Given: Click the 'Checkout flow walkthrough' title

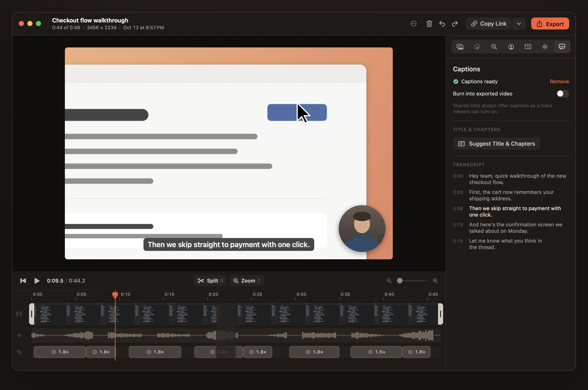Looking at the screenshot, I should 90,20.
